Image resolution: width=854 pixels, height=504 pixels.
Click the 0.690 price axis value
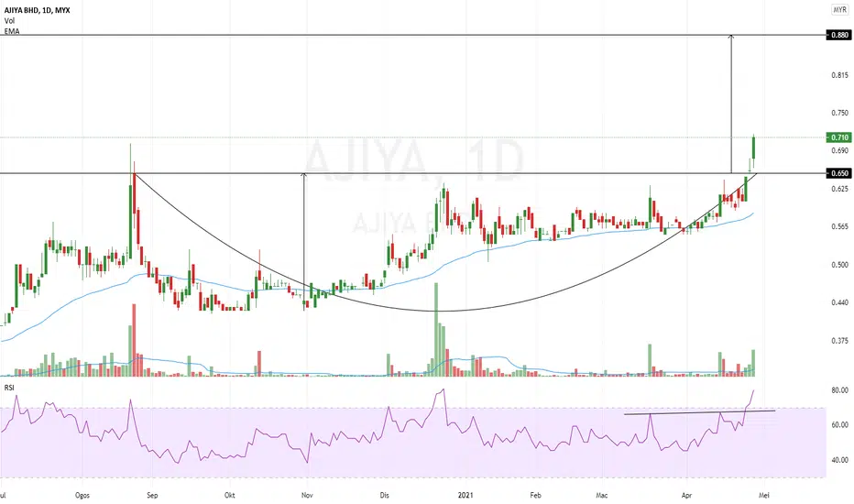[839, 150]
